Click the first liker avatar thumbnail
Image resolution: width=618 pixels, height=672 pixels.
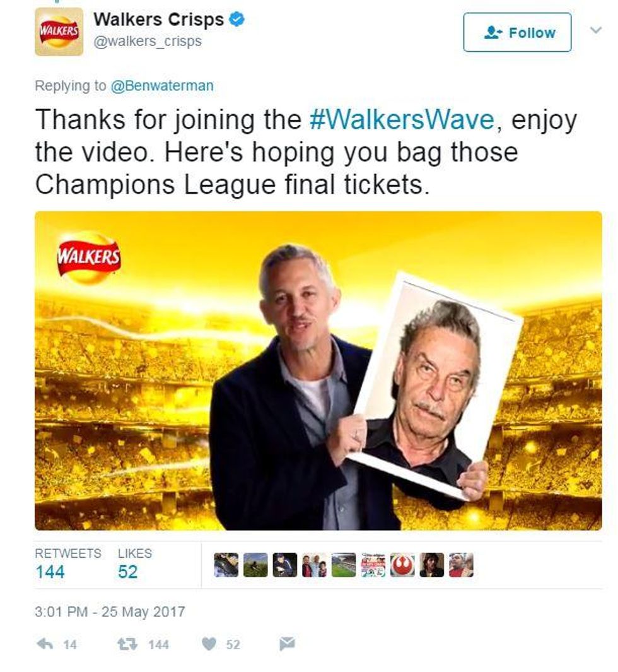point(226,565)
